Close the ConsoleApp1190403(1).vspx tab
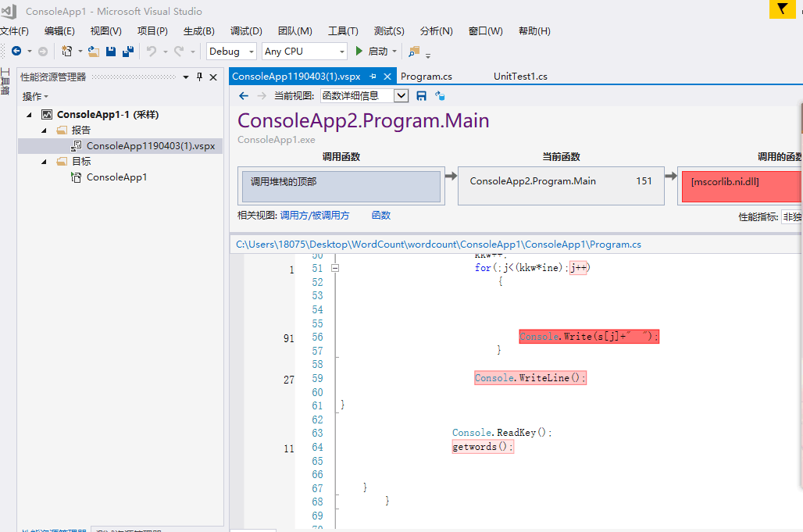Image resolution: width=803 pixels, height=532 pixels. [x=387, y=77]
